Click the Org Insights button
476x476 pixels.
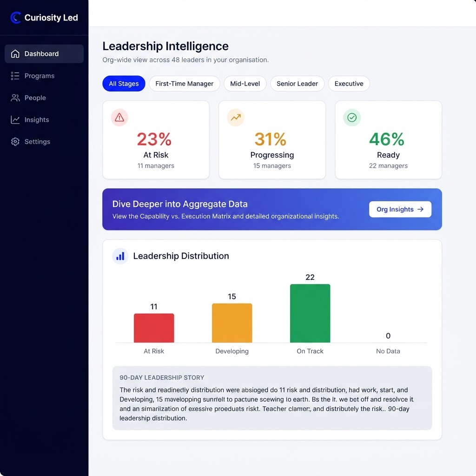tap(400, 209)
